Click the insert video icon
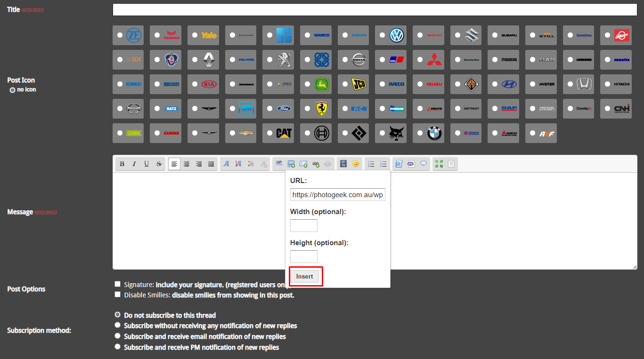 (x=343, y=164)
